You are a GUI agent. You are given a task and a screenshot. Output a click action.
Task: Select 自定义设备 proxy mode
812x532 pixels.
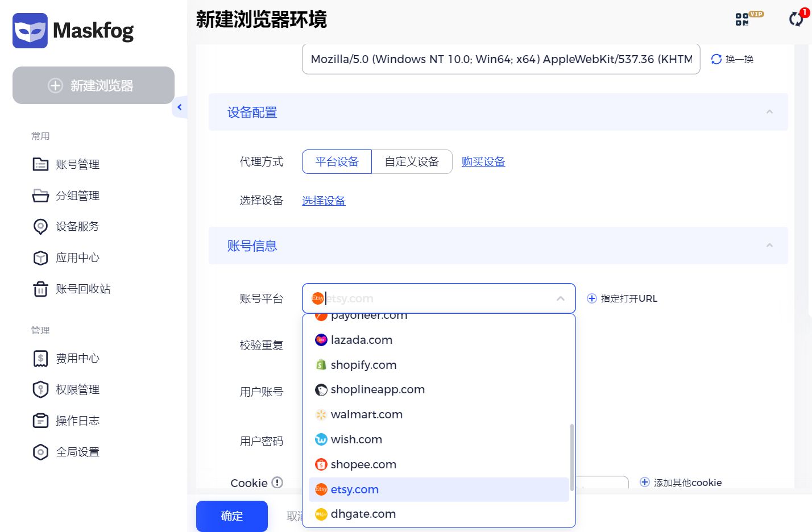click(412, 161)
